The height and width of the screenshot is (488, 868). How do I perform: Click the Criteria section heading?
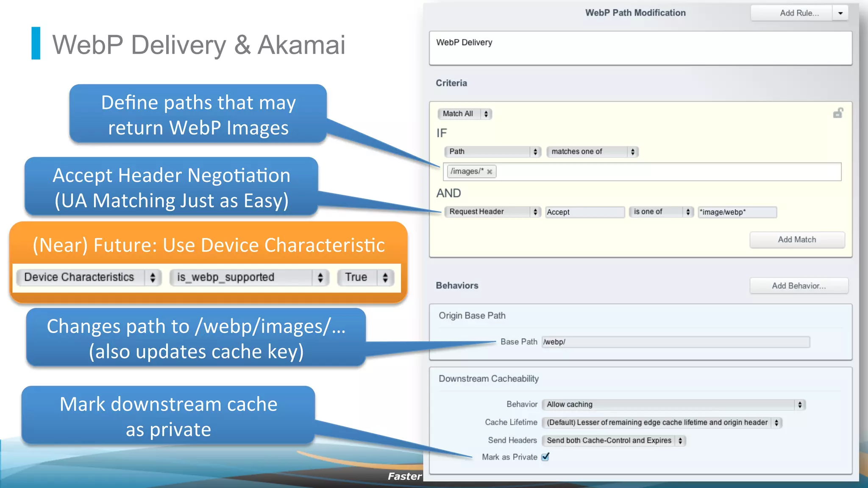tap(451, 83)
